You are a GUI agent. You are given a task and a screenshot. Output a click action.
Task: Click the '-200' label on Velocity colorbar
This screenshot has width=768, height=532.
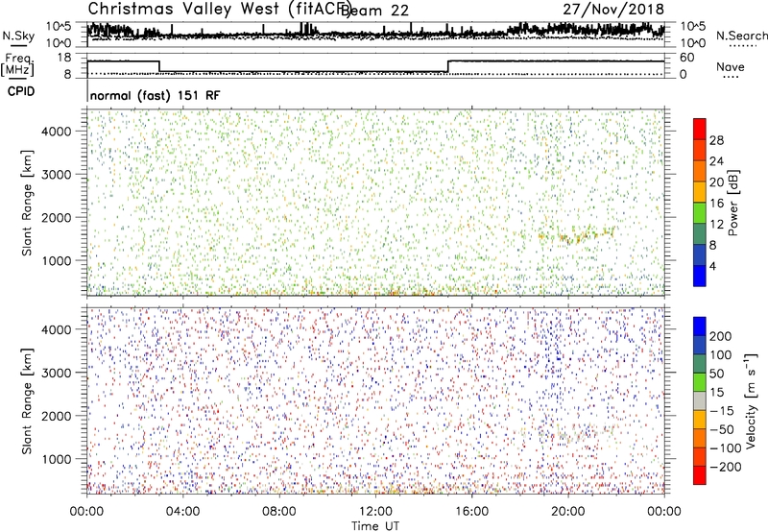(726, 467)
